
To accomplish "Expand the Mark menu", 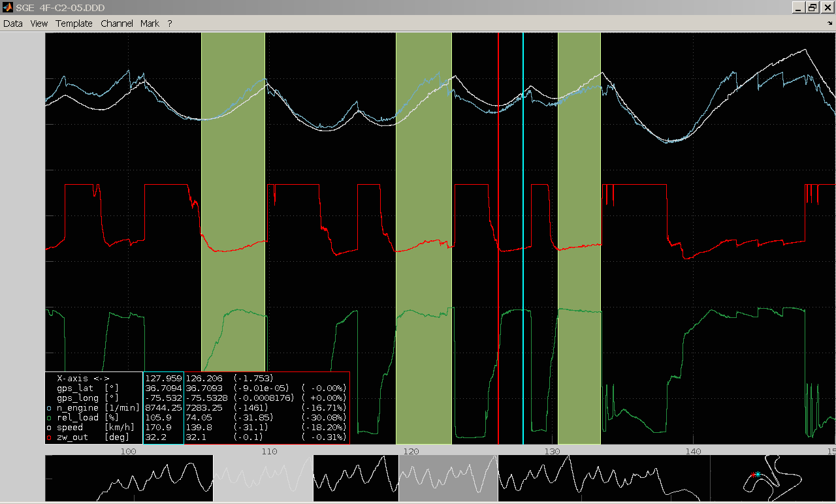I will pos(150,24).
